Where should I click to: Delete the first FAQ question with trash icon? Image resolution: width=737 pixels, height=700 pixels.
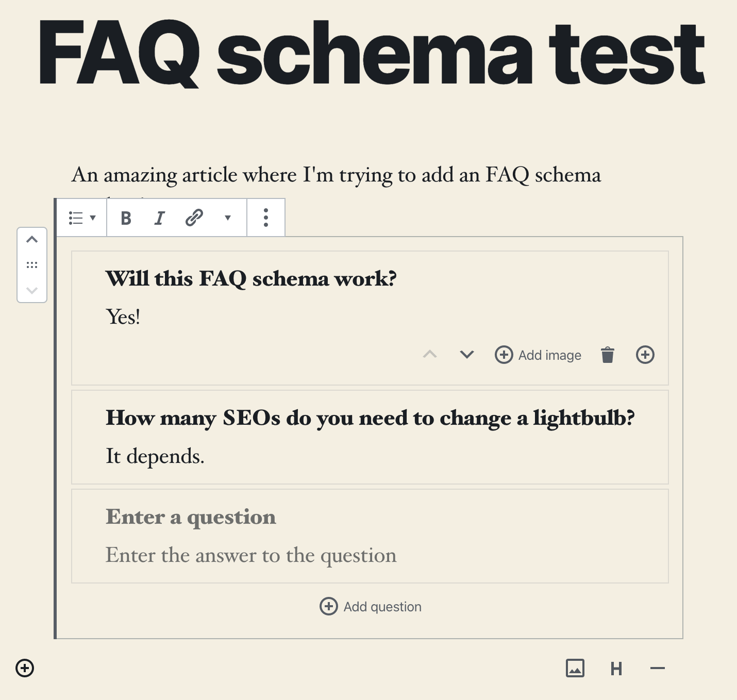(608, 355)
